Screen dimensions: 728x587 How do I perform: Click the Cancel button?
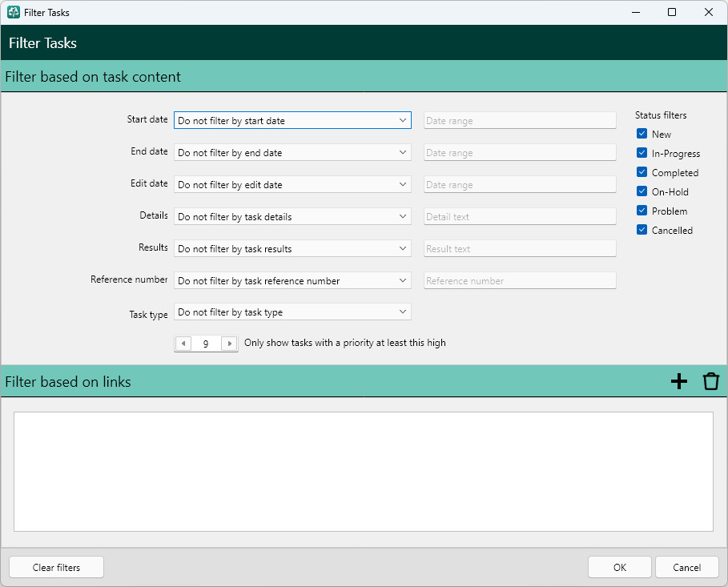coord(686,567)
